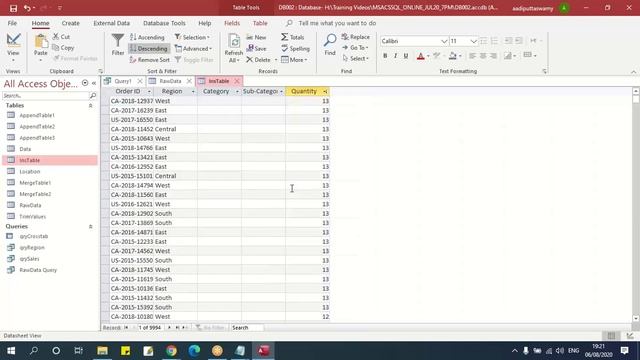Viewport: 640px width, 360px height.
Task: Open the qryCrosstab query
Action: pos(34,236)
